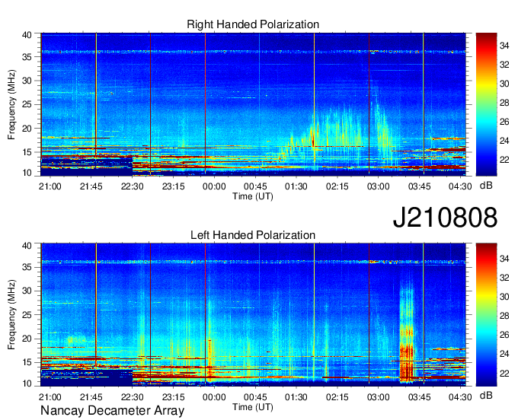Screen dimensions: 518x420
Task: Click "40" frequency tick of Left Handed plot
Action: [27, 245]
